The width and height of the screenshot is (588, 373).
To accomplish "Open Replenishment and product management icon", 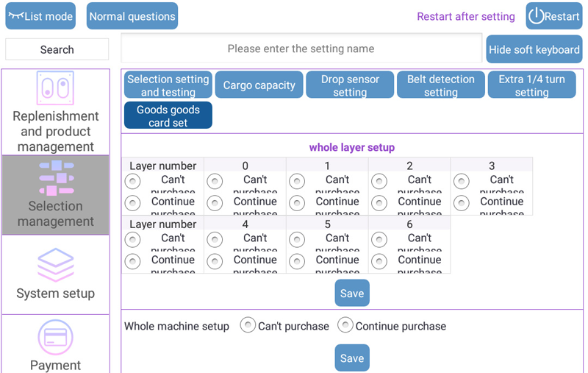I will tap(55, 88).
